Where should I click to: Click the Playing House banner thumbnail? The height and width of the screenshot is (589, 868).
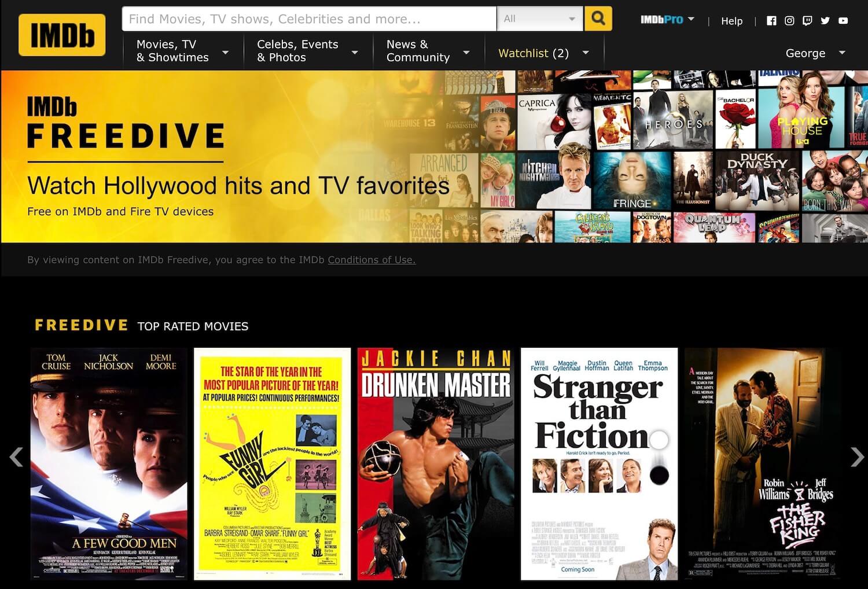point(802,118)
